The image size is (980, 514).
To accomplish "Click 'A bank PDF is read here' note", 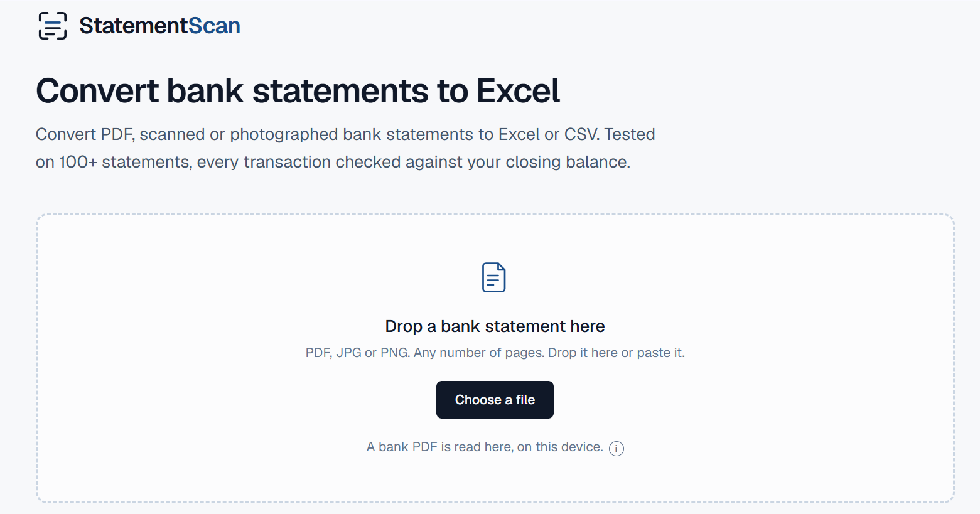I will (439, 447).
